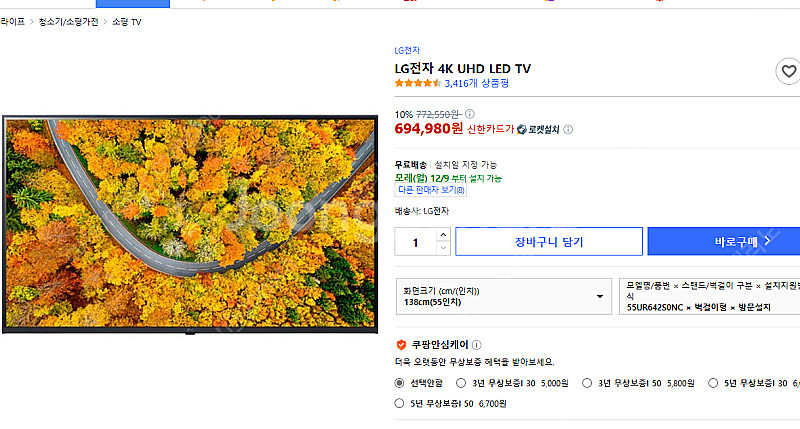
Task: Decrease quantity with down arrow
Action: [x=443, y=248]
